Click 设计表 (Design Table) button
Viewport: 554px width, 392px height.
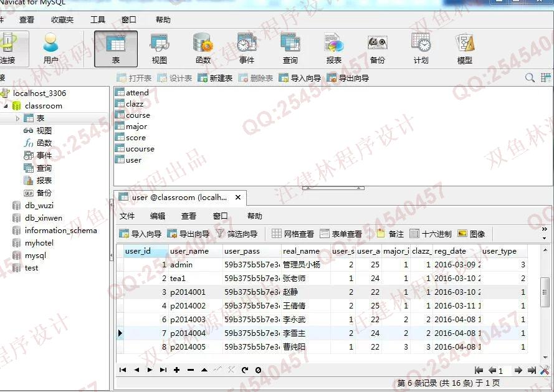tap(174, 78)
